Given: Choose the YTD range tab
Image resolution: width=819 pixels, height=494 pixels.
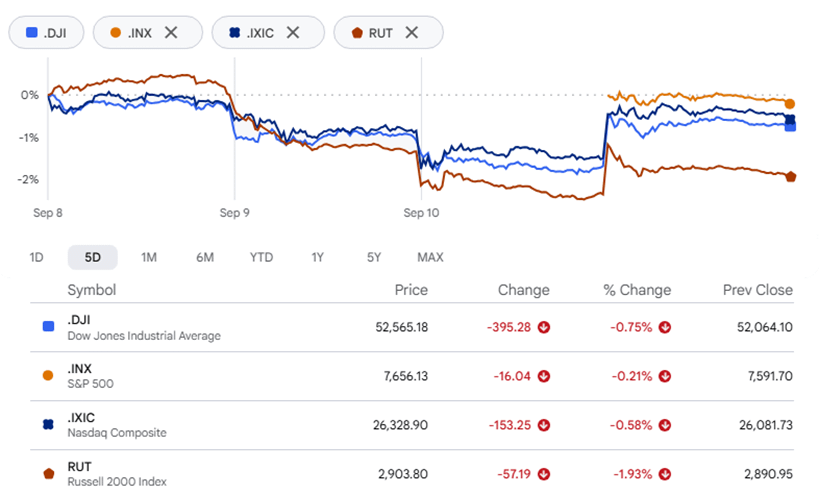Looking at the screenshot, I should click(261, 257).
